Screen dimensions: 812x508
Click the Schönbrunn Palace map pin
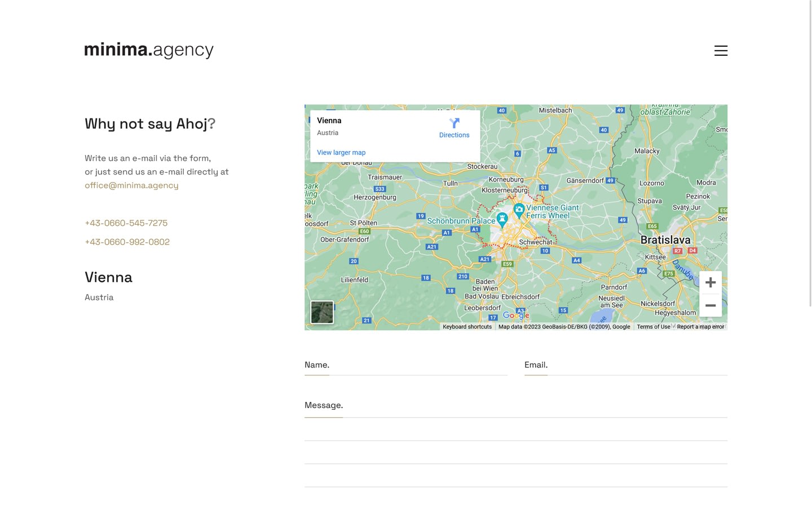[502, 218]
